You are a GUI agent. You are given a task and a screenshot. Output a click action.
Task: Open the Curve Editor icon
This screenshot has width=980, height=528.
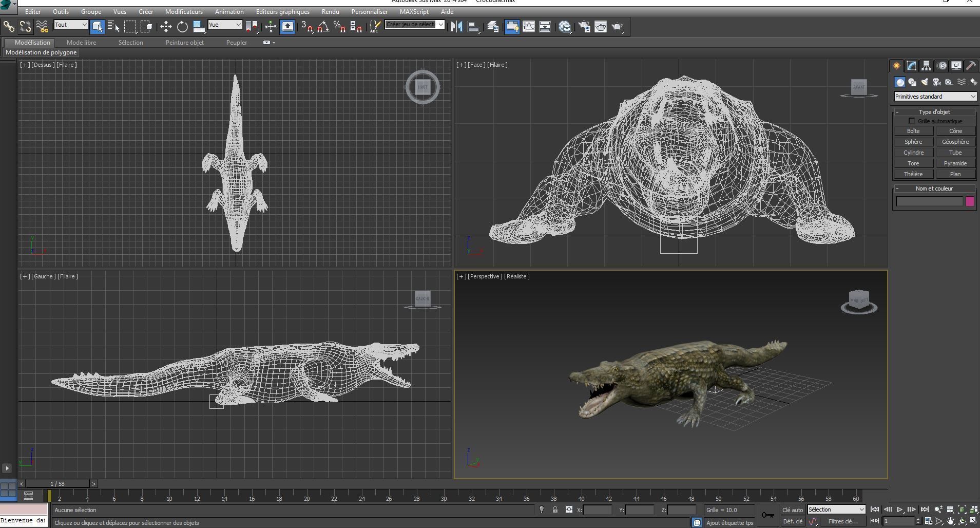(x=528, y=26)
